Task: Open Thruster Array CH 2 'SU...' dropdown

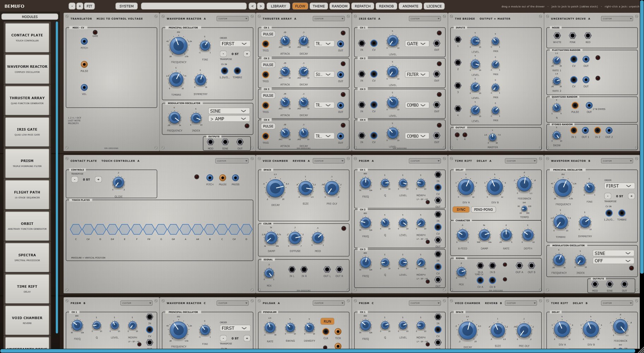Action: click(x=324, y=74)
